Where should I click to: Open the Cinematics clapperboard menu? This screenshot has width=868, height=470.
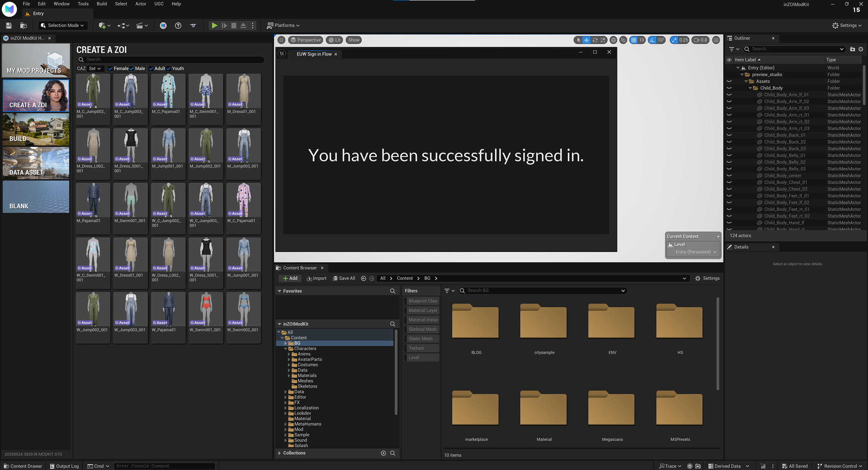click(142, 25)
